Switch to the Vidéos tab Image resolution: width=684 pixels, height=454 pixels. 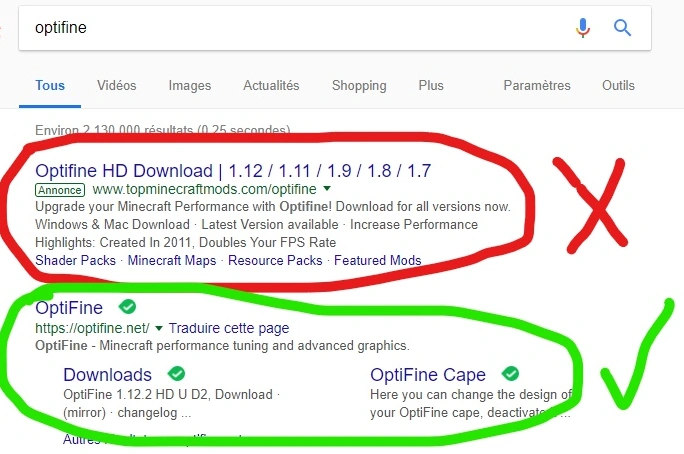tap(117, 86)
